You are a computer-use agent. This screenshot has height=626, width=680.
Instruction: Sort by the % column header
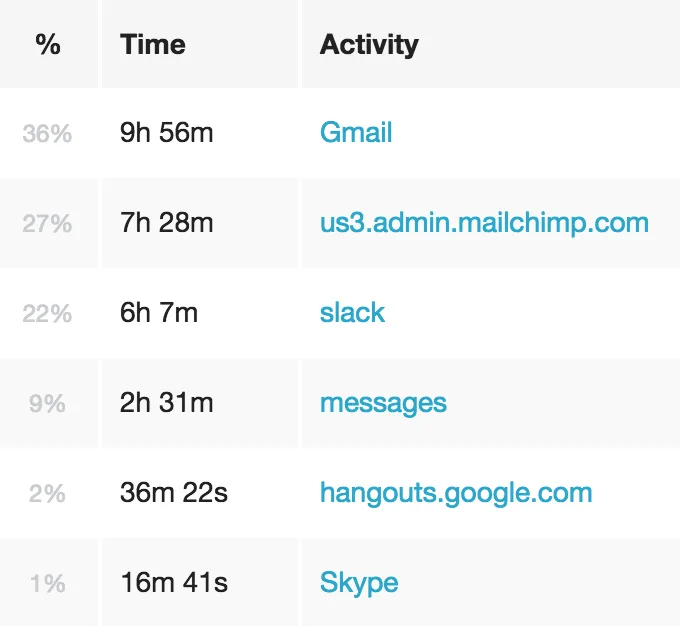click(x=48, y=44)
